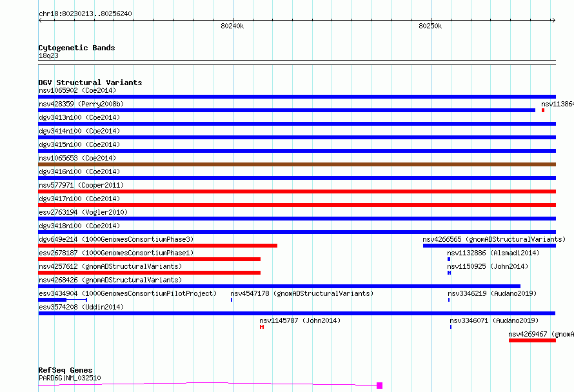Click the ruler's right arrow end
The height and width of the screenshot is (392, 574).
[x=553, y=20]
